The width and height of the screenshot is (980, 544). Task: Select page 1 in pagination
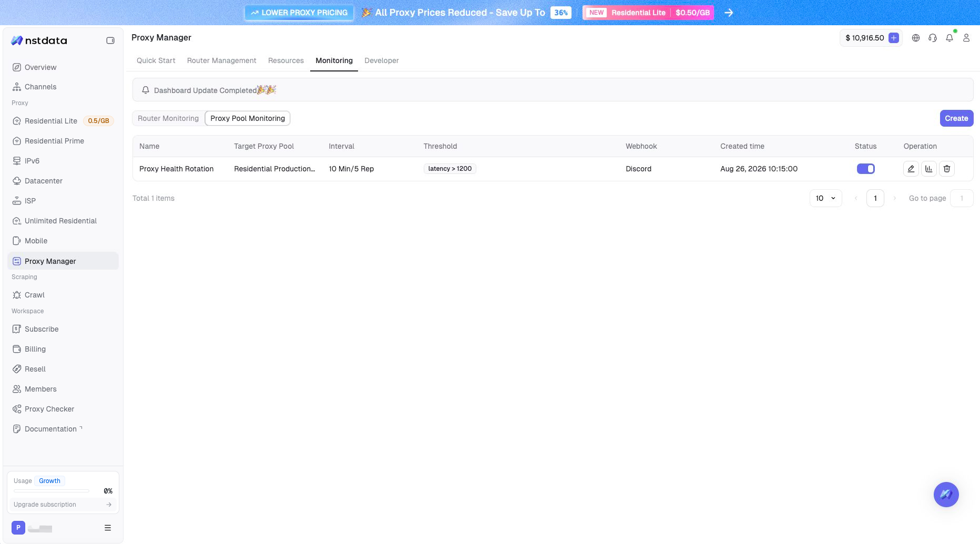(875, 198)
